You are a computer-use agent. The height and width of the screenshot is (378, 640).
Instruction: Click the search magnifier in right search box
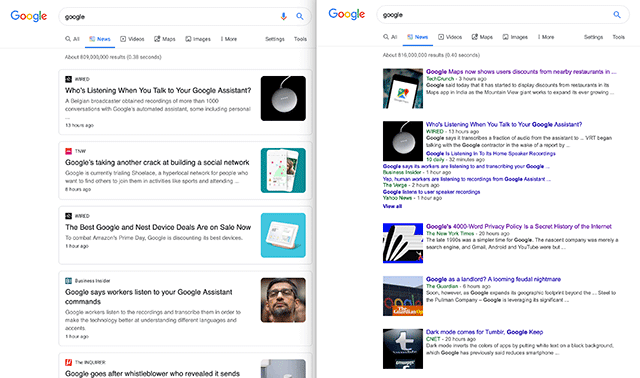pyautogui.click(x=617, y=15)
